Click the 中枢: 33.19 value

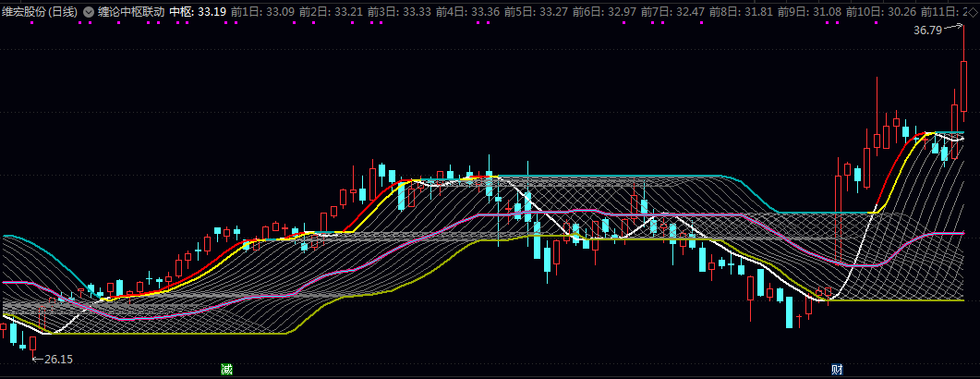click(x=199, y=11)
